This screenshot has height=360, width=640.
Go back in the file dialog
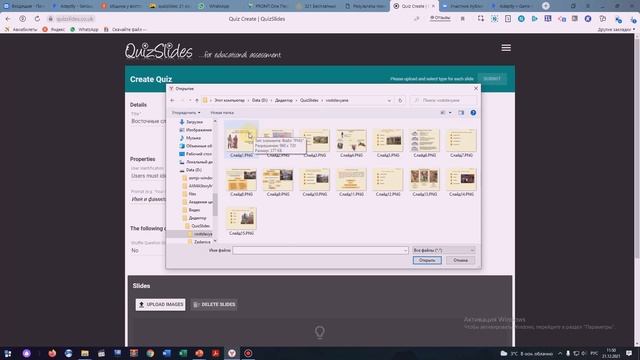(x=173, y=100)
